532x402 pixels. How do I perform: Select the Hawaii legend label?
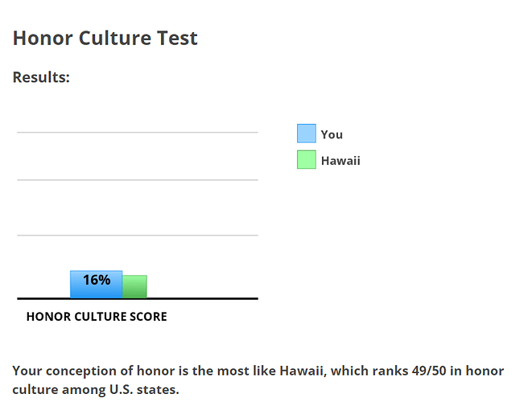click(340, 161)
